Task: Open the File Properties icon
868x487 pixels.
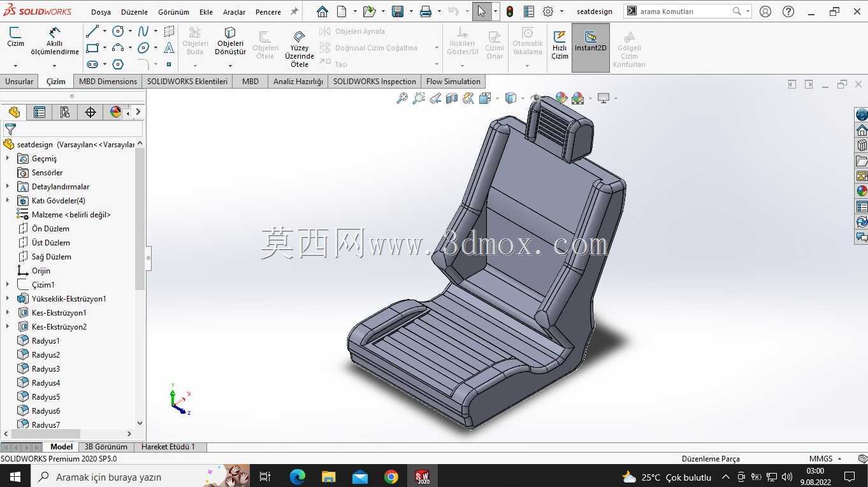Action: coord(529,11)
